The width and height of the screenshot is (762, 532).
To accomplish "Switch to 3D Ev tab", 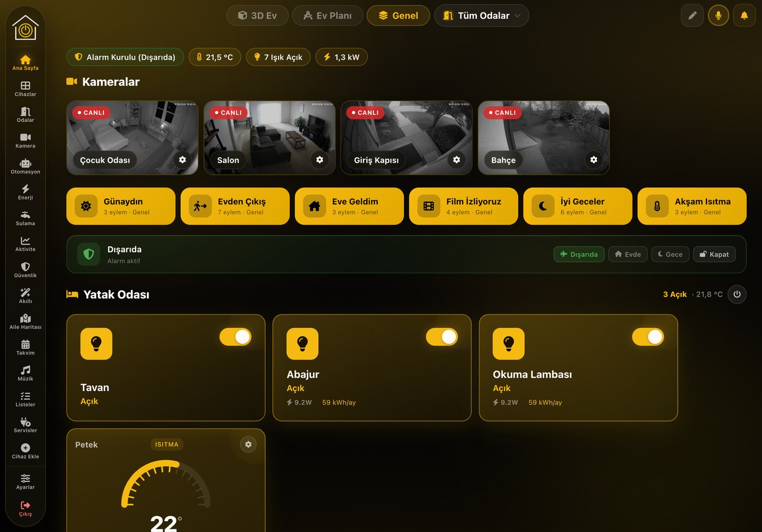I will tap(257, 15).
